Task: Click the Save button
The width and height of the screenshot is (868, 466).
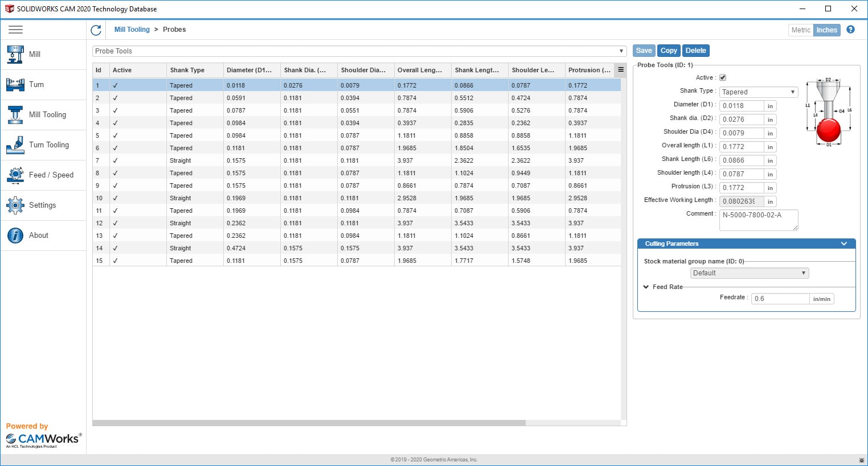Action: pos(644,51)
